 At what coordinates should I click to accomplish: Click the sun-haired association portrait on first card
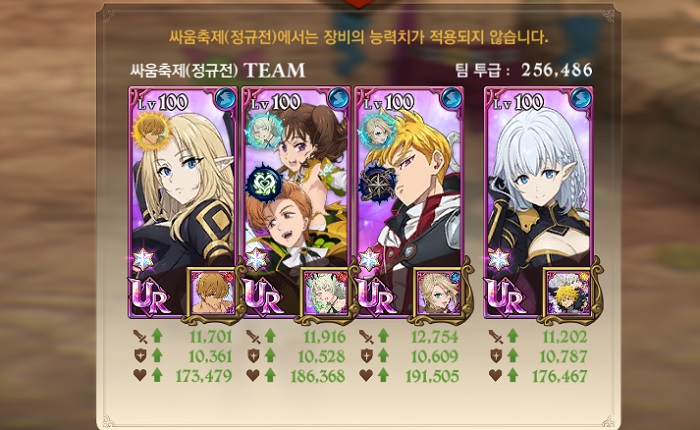pyautogui.click(x=151, y=131)
